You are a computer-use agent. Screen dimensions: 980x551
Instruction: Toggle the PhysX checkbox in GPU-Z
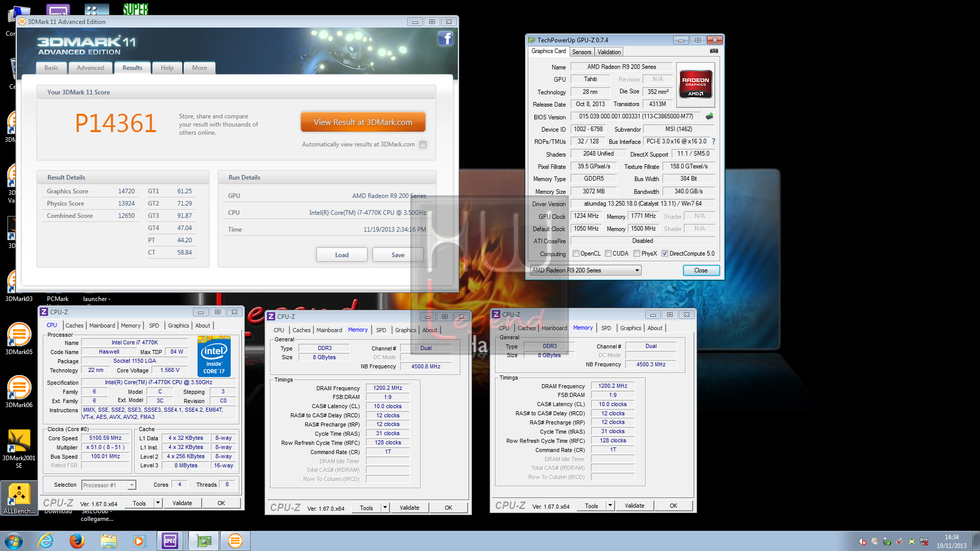636,254
